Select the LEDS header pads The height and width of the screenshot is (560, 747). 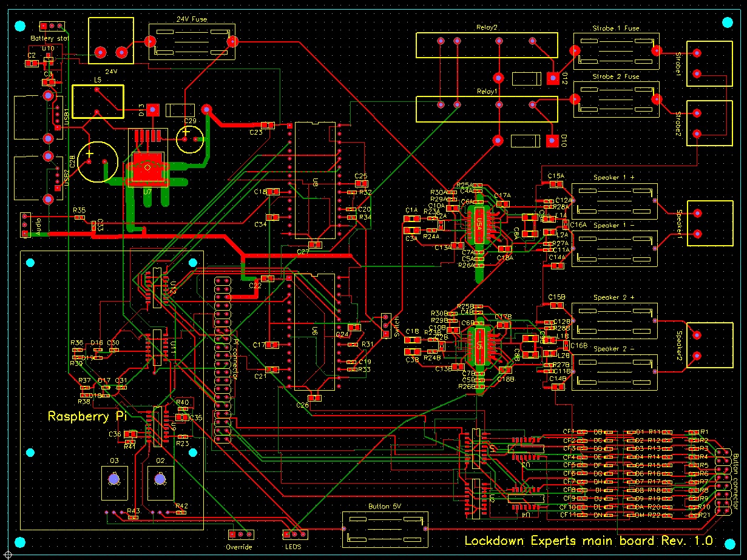295,535
